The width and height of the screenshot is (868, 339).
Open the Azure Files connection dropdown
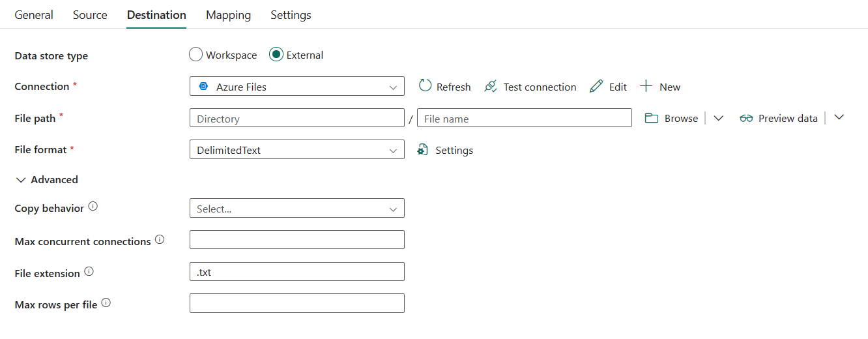297,86
